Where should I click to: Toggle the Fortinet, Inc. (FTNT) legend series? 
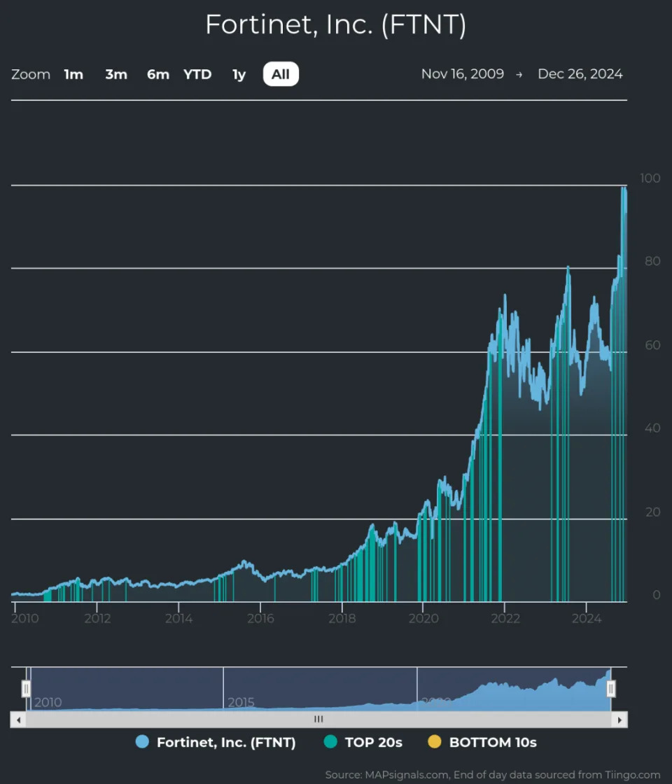216,742
